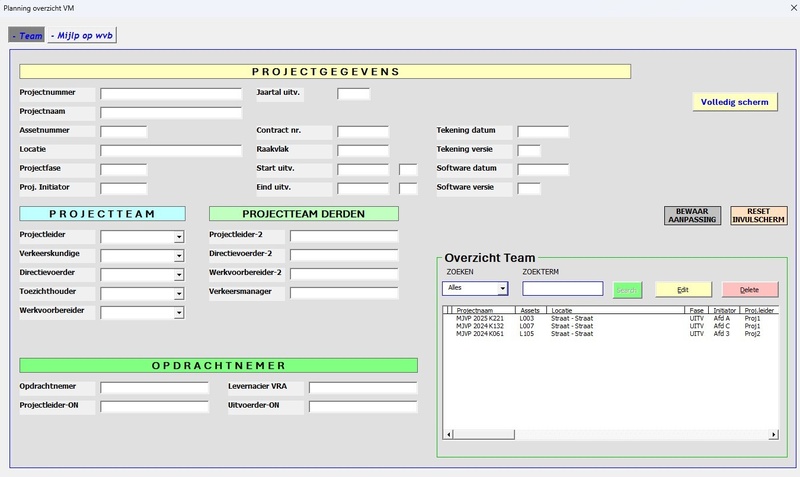Image resolution: width=800 pixels, height=477 pixels.
Task: Click the Software datum input
Action: point(543,169)
